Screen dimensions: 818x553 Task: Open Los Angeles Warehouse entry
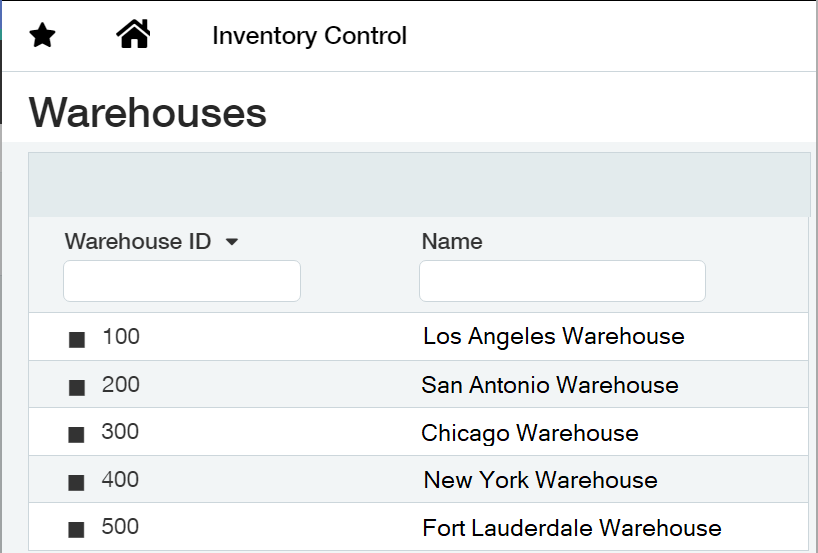point(554,336)
